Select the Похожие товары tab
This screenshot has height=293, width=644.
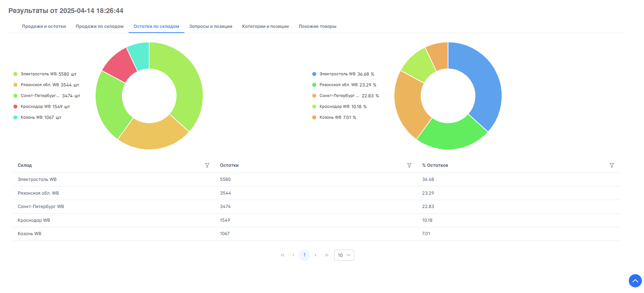point(317,26)
